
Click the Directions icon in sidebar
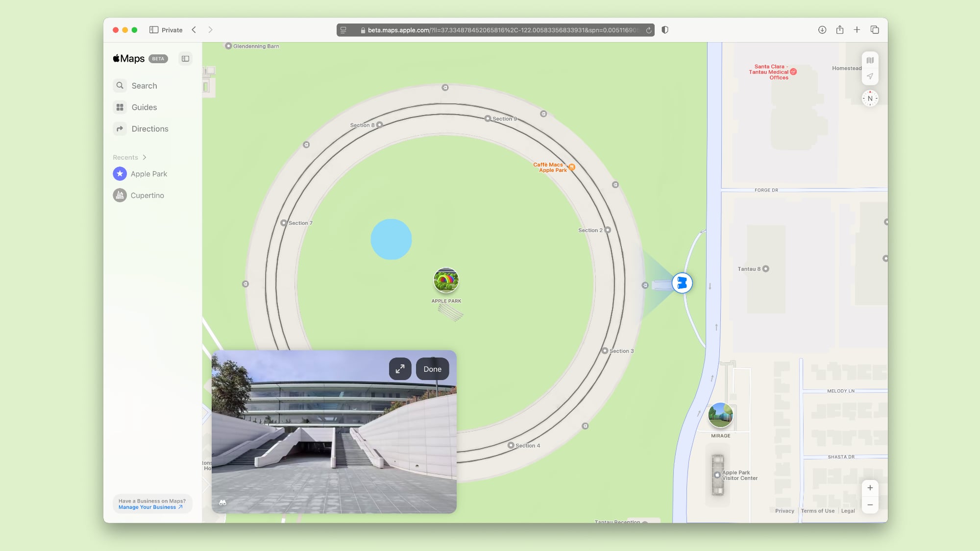click(120, 128)
